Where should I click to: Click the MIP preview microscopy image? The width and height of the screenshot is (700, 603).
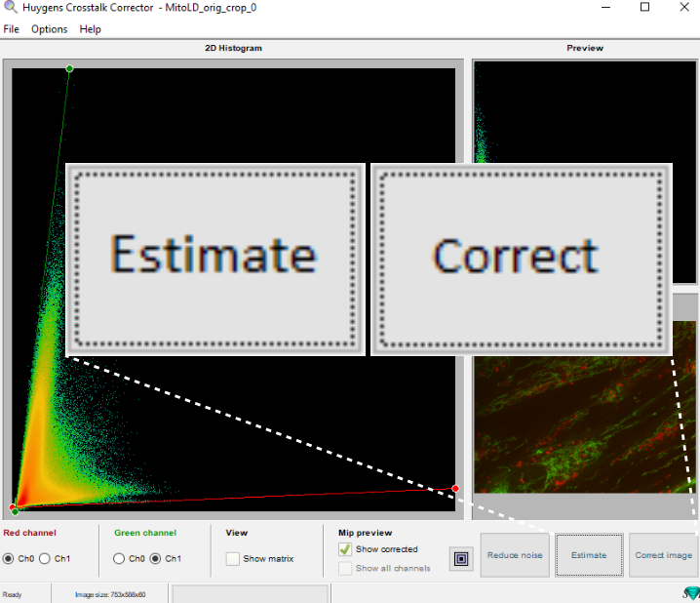(x=585, y=420)
